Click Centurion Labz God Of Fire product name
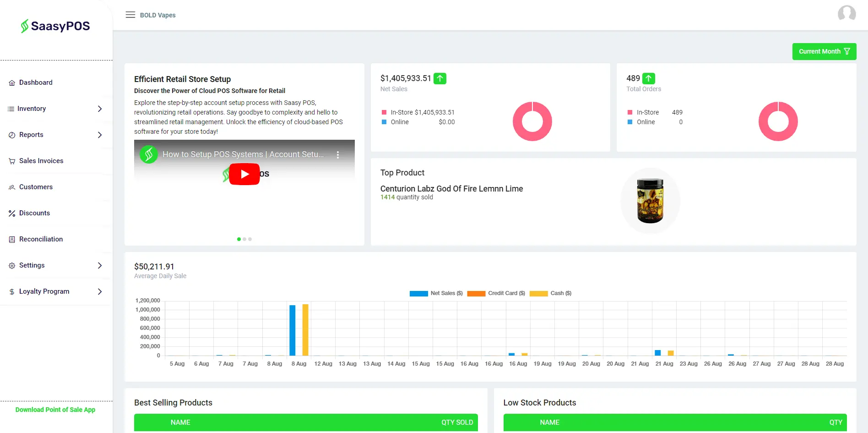The width and height of the screenshot is (868, 433). (451, 189)
